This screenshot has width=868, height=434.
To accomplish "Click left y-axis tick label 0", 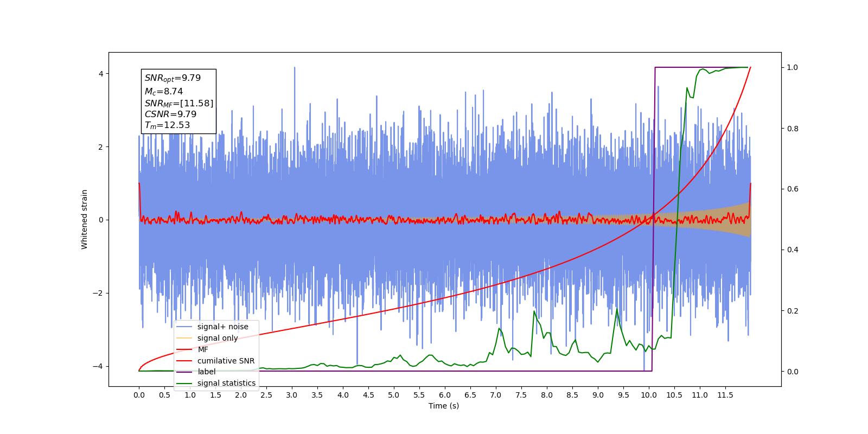I will point(101,220).
